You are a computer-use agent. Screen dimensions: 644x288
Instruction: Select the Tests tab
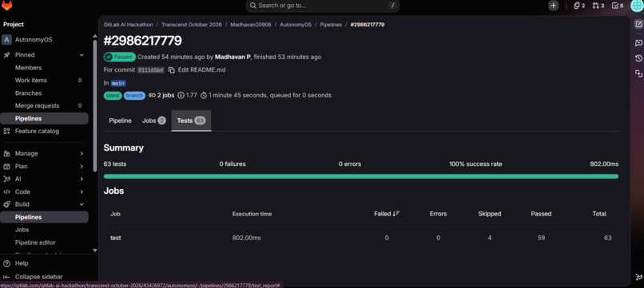(x=191, y=120)
